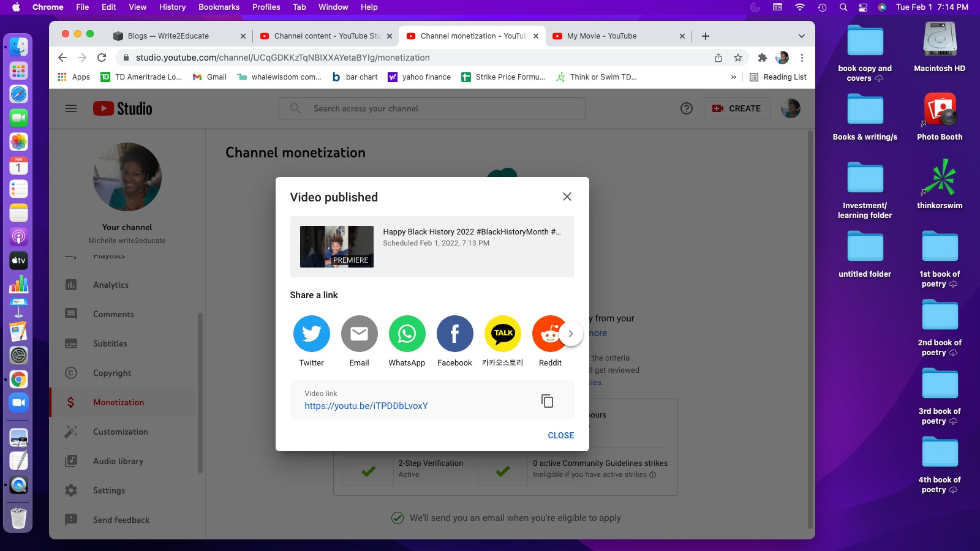Screen dimensions: 980x551
Task: Share the video on Facebook
Action: (454, 334)
